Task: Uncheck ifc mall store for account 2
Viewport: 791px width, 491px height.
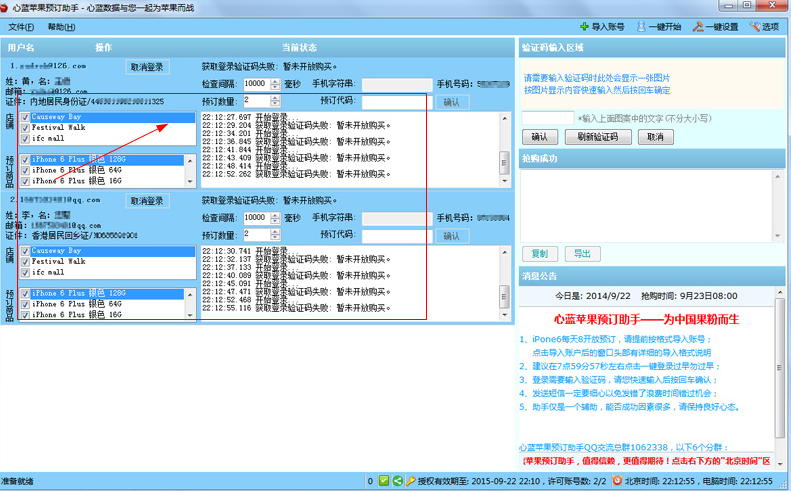Action: click(25, 272)
